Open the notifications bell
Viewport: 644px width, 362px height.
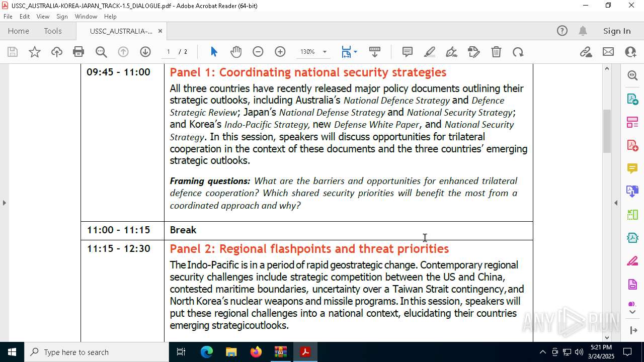[x=583, y=31]
